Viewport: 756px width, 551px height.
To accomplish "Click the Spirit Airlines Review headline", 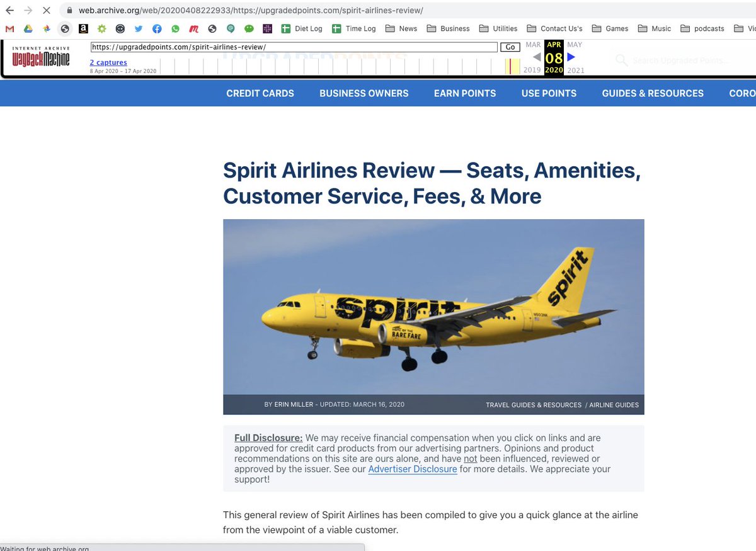I will 432,183.
